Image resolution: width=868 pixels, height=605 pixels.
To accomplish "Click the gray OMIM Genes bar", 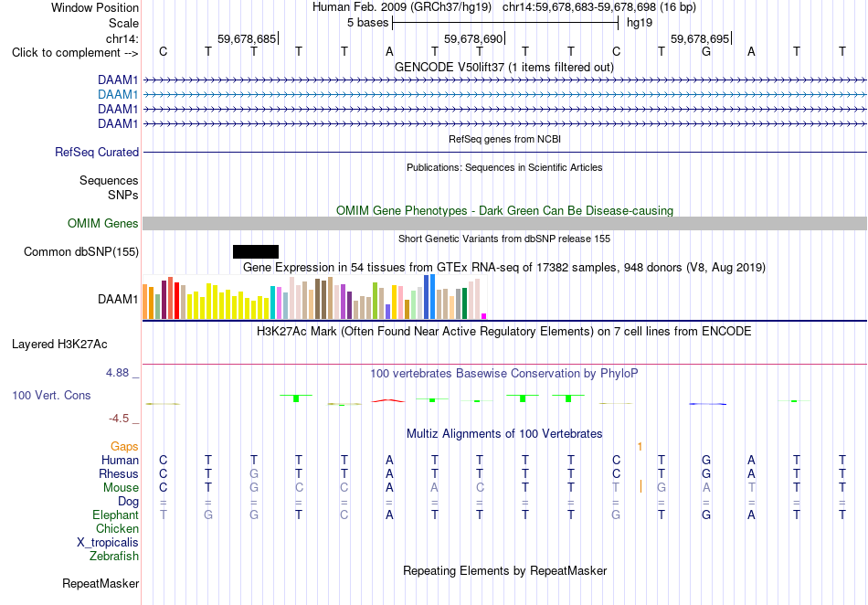I will pos(504,223).
